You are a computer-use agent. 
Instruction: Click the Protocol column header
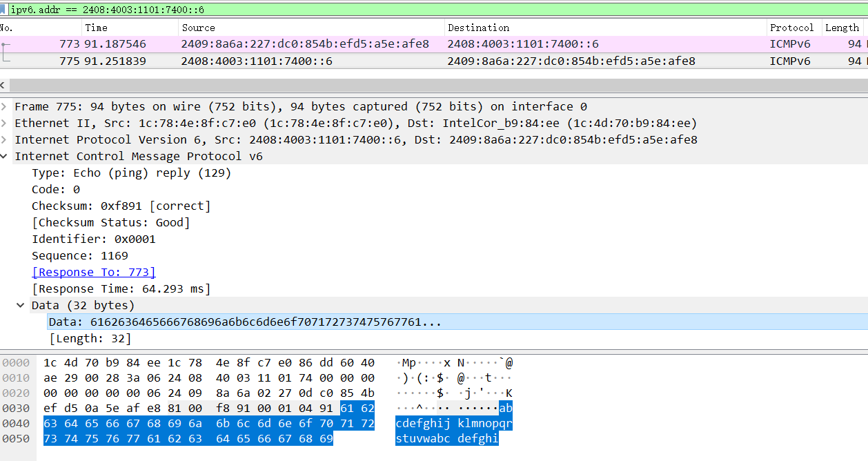(791, 28)
